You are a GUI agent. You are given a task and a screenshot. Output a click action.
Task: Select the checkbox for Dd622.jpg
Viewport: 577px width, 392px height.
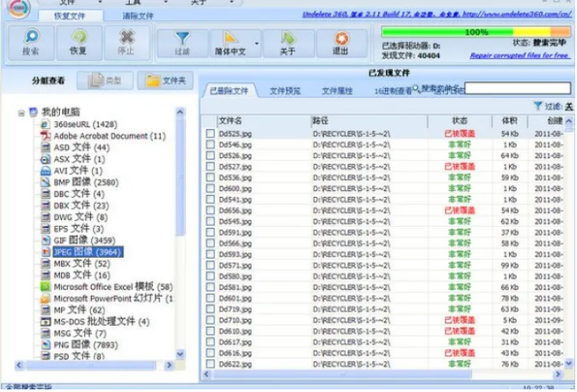point(210,364)
